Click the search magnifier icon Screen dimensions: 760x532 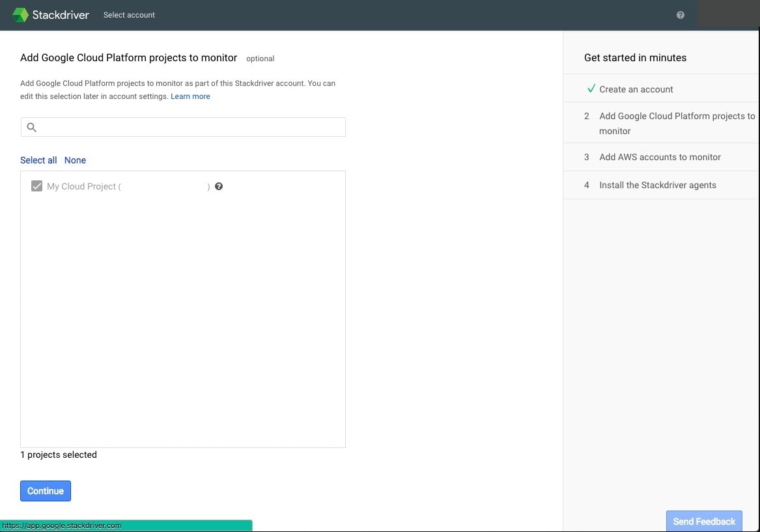pos(31,128)
